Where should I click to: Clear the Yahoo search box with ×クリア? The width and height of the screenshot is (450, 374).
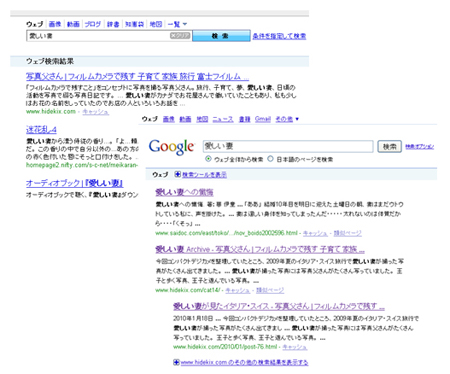click(180, 36)
